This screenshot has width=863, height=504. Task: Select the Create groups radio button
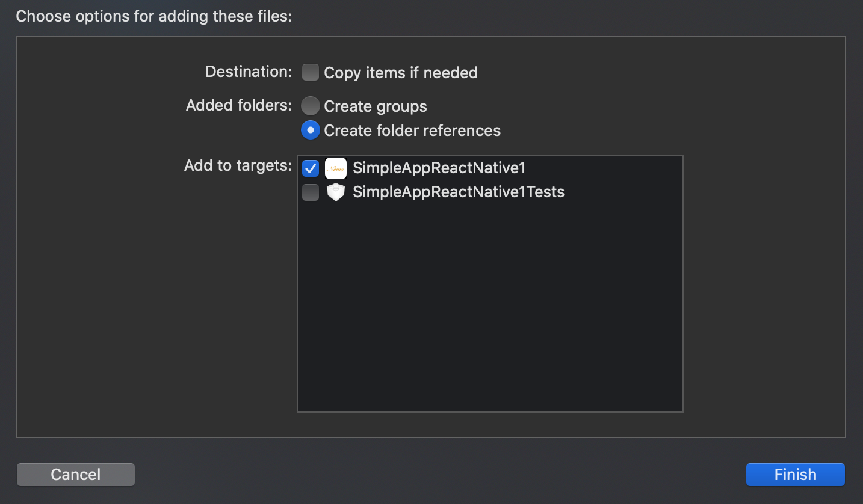[311, 106]
